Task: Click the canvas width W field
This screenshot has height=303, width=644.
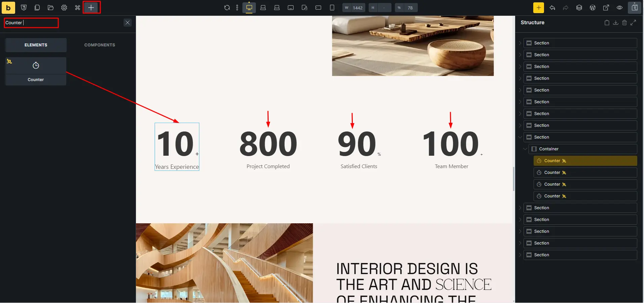Action: tap(354, 7)
